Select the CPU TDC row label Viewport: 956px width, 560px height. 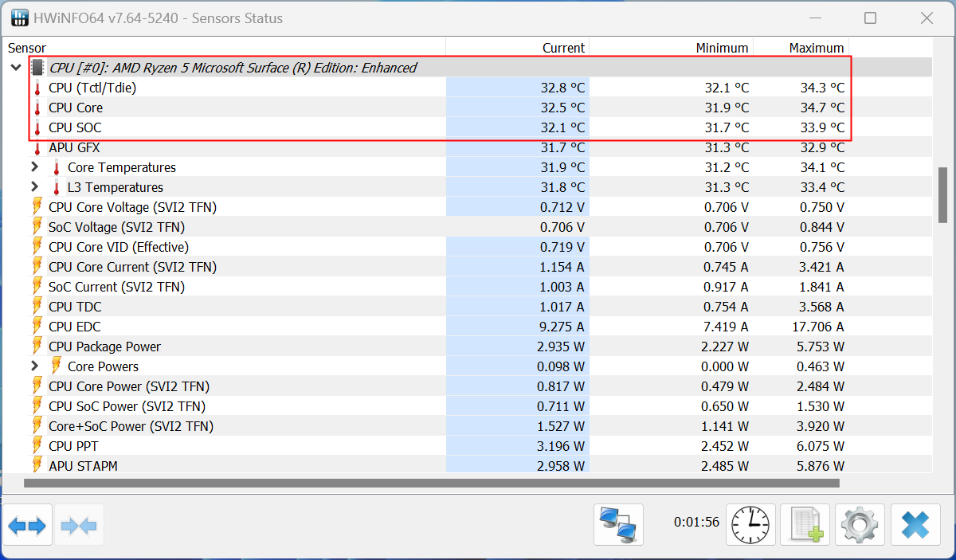[75, 307]
